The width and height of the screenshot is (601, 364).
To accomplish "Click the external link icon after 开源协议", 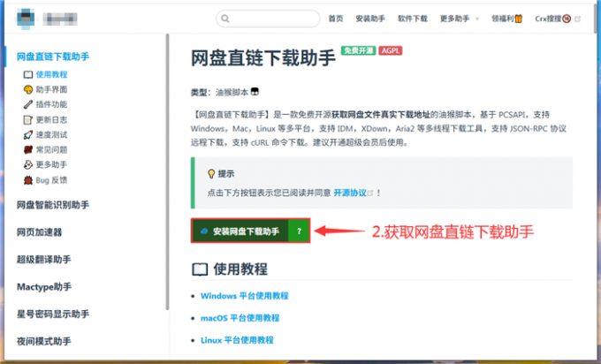I will pyautogui.click(x=370, y=193).
